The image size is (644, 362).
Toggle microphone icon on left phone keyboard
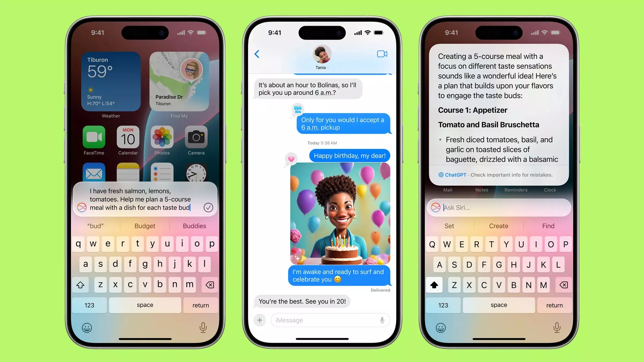tap(202, 327)
